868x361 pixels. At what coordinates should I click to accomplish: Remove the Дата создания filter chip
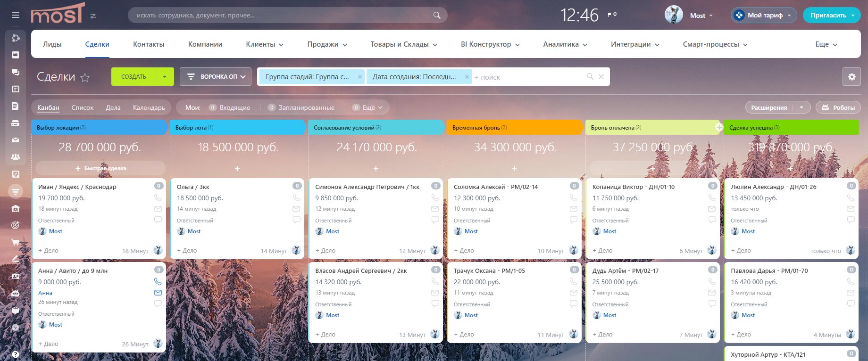(x=467, y=77)
